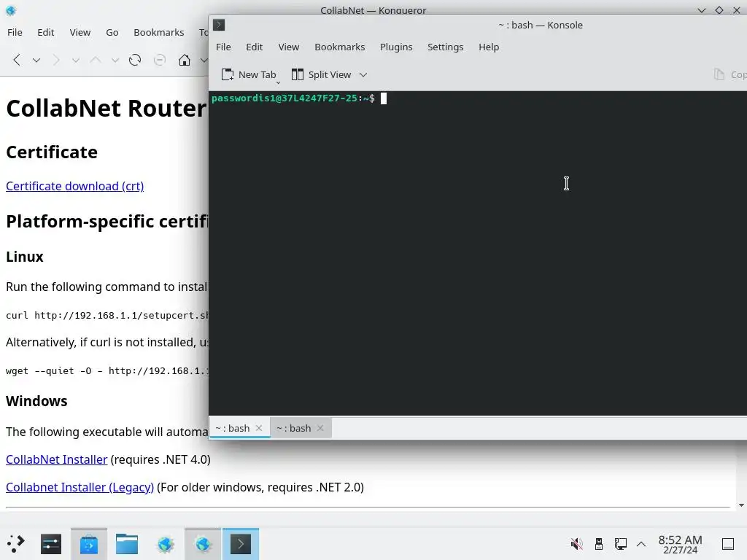Open Konqueror Go menu
Image resolution: width=747 pixels, height=560 pixels.
pyautogui.click(x=112, y=32)
